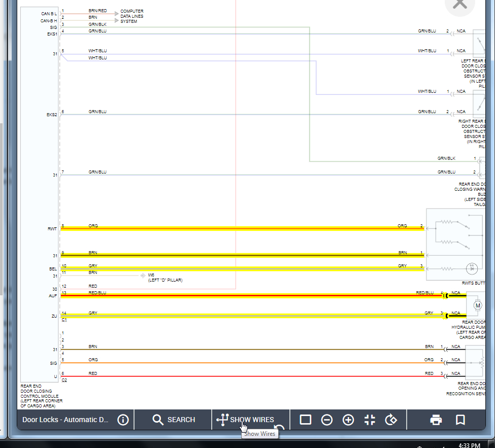The image size is (495, 448).
Task: Select the RED/BLU wire at pin 13
Action: click(252, 296)
